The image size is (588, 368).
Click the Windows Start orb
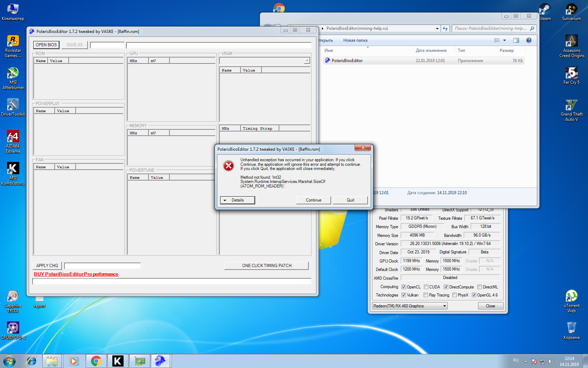[9, 361]
